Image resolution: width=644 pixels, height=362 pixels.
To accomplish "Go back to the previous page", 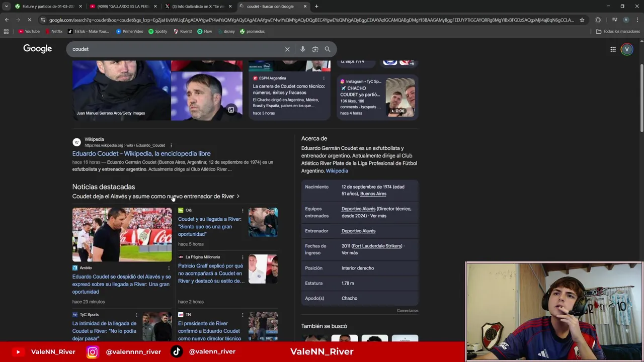I will coord(7,20).
